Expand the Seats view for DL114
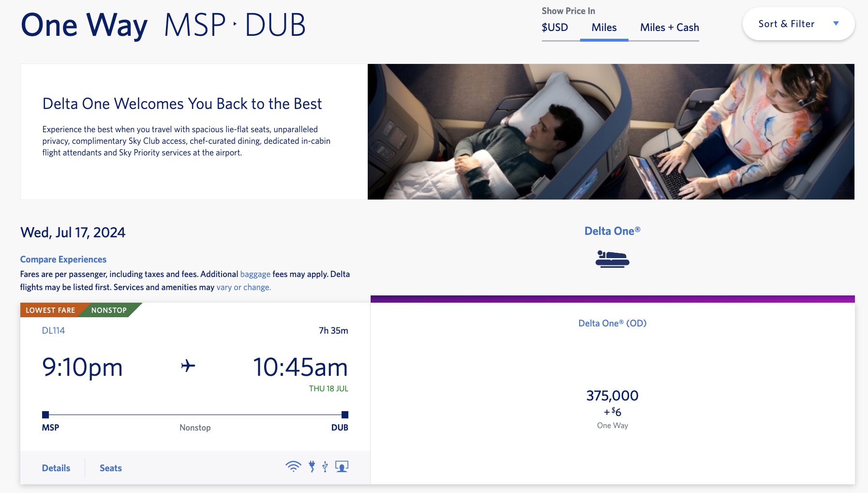 click(110, 468)
